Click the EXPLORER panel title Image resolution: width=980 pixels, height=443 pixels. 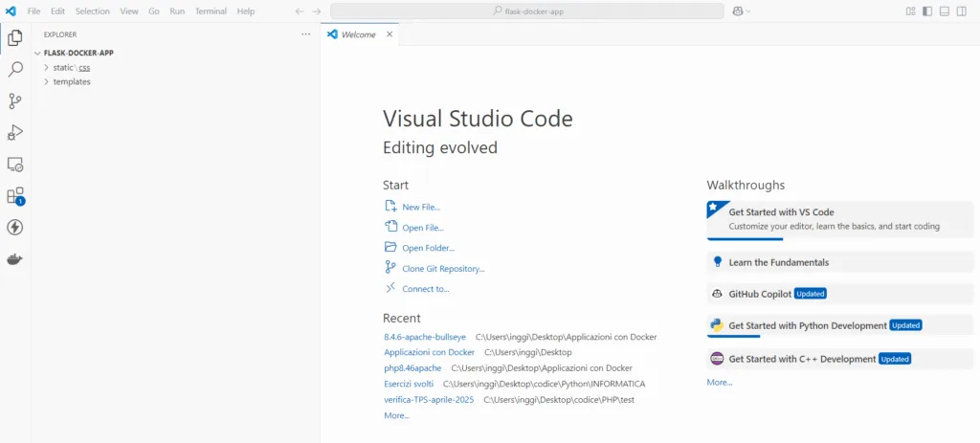pyautogui.click(x=60, y=34)
